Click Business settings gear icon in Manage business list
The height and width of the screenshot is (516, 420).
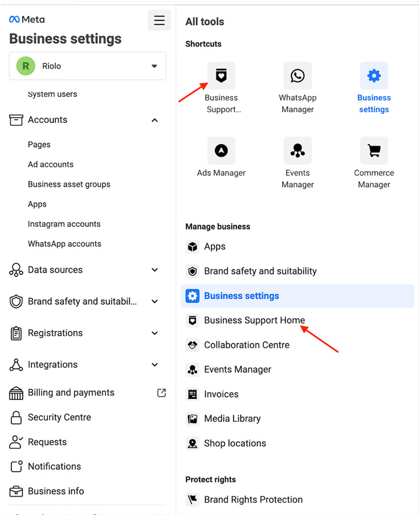pos(193,296)
